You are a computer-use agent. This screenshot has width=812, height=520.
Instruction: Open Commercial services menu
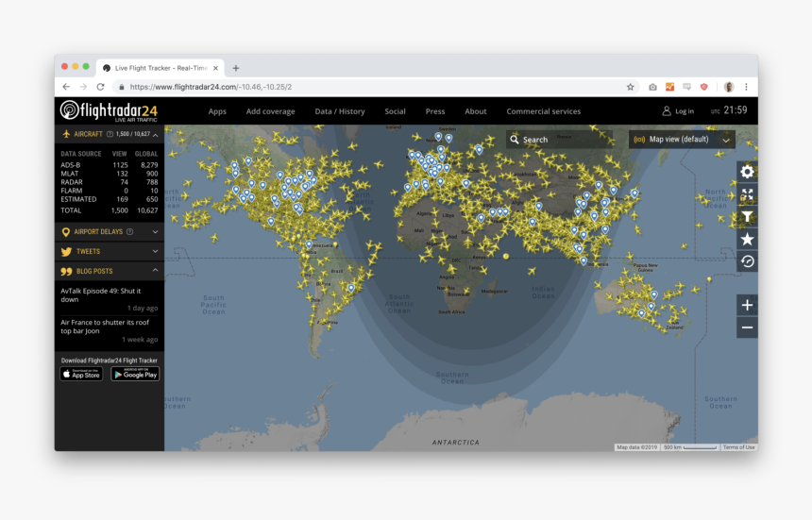[543, 111]
